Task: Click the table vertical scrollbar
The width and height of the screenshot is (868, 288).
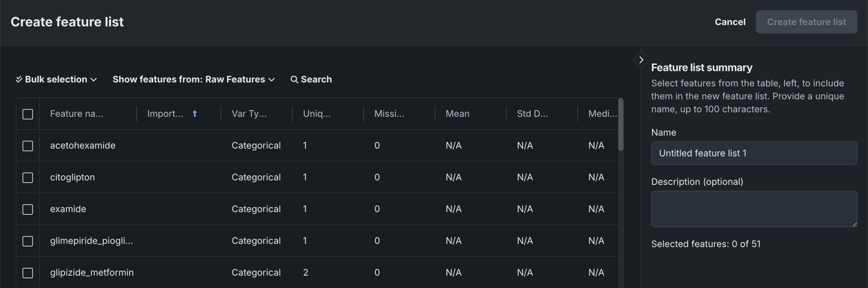Action: pyautogui.click(x=621, y=125)
